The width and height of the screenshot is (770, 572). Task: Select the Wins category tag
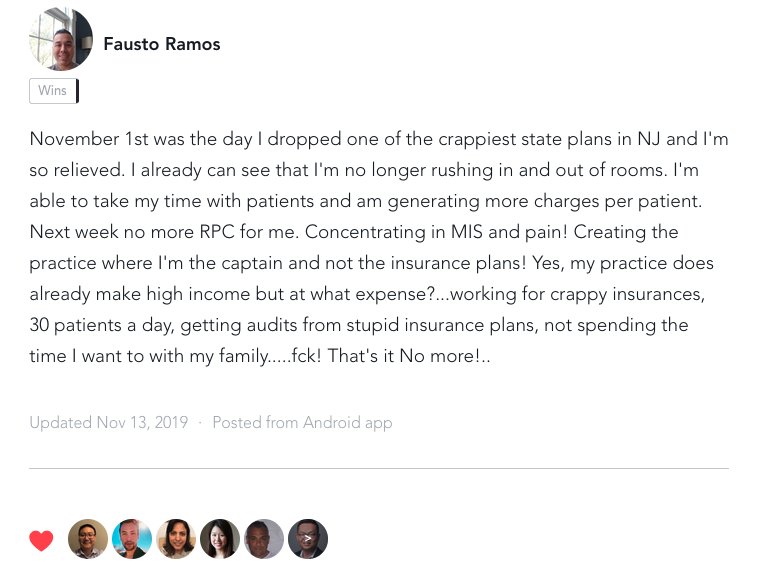53,91
